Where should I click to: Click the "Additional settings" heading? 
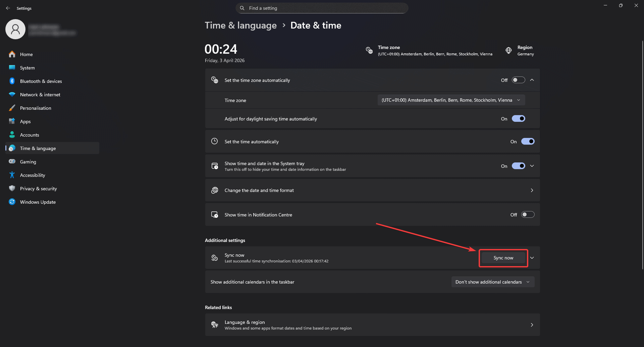pos(225,240)
